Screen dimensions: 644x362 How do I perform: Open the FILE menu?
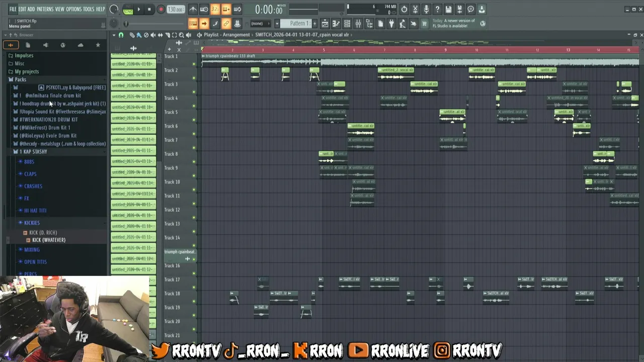(13, 9)
